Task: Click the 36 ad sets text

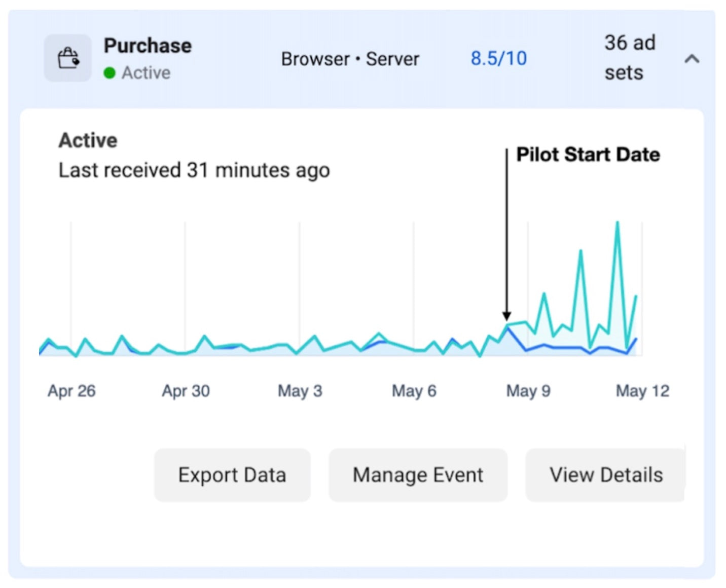Action: (630, 58)
